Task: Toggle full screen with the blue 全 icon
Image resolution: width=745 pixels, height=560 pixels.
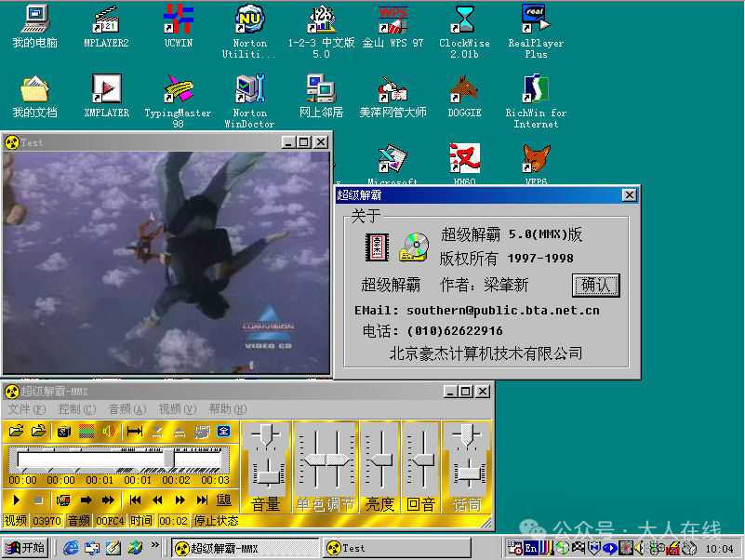Action: (x=224, y=432)
